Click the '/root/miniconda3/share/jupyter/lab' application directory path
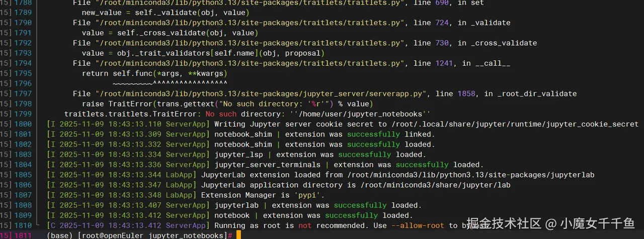This screenshot has width=644, height=239. pyautogui.click(x=435, y=185)
